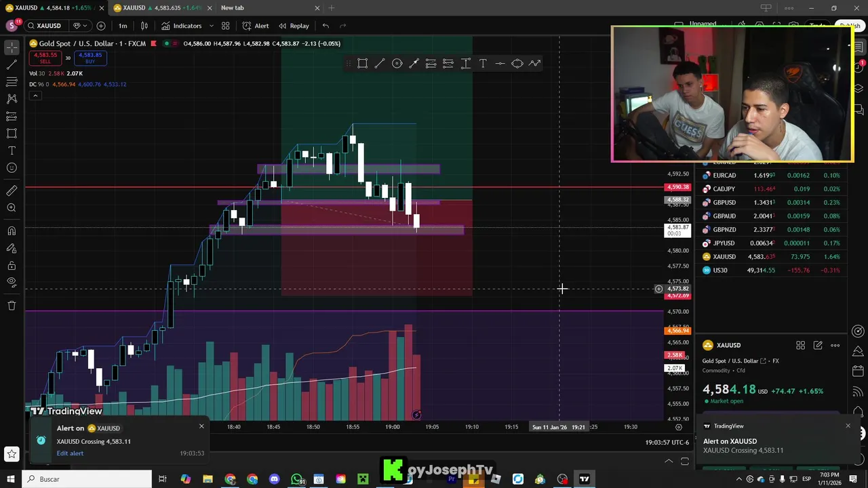Create an Alert from top toolbar
The image size is (868, 488).
[256, 26]
